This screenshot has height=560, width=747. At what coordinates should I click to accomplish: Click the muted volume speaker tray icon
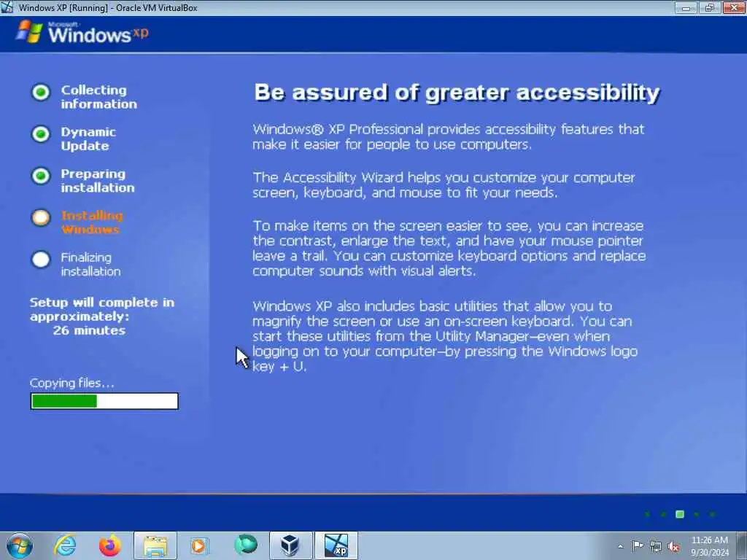[673, 547]
